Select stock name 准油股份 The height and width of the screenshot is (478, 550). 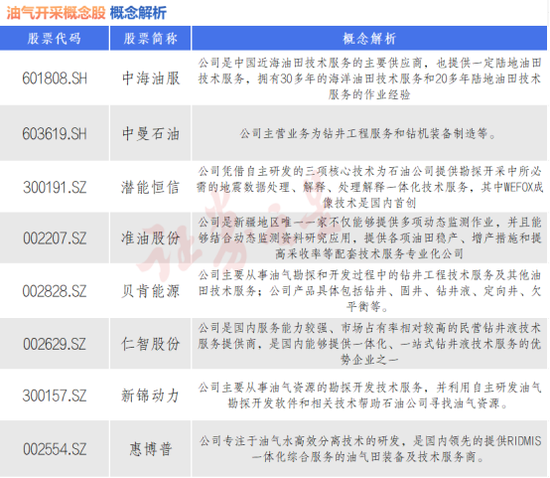pos(150,238)
